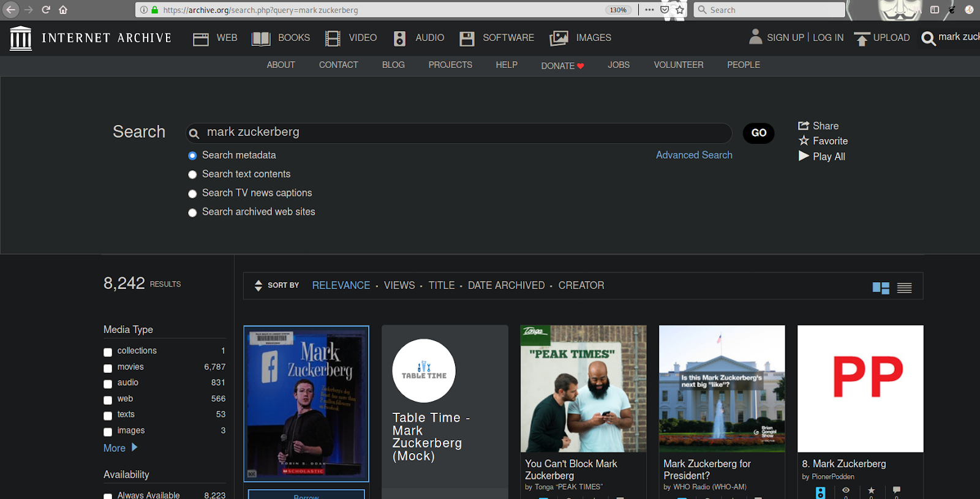The width and height of the screenshot is (980, 499).
Task: Open the Contact menu item
Action: tap(338, 65)
